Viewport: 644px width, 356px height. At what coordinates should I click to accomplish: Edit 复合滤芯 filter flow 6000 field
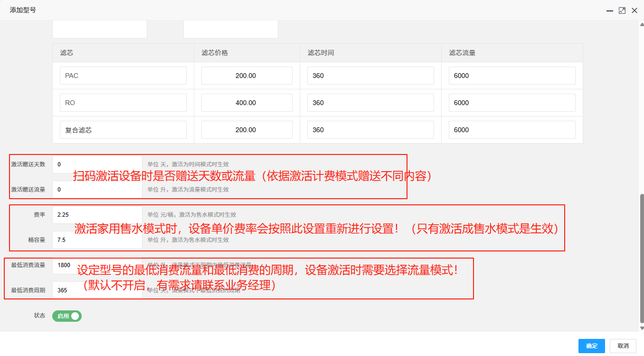point(512,130)
